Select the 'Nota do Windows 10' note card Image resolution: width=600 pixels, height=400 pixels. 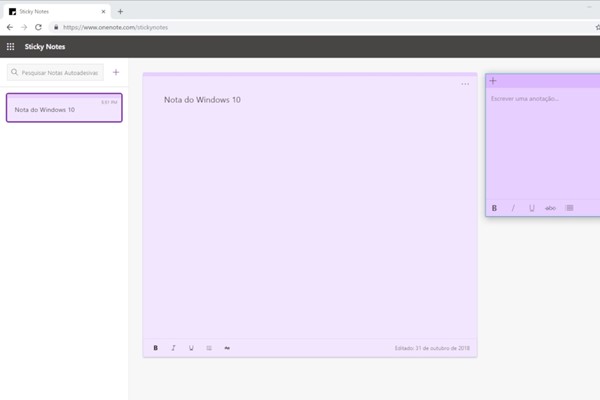(64, 108)
